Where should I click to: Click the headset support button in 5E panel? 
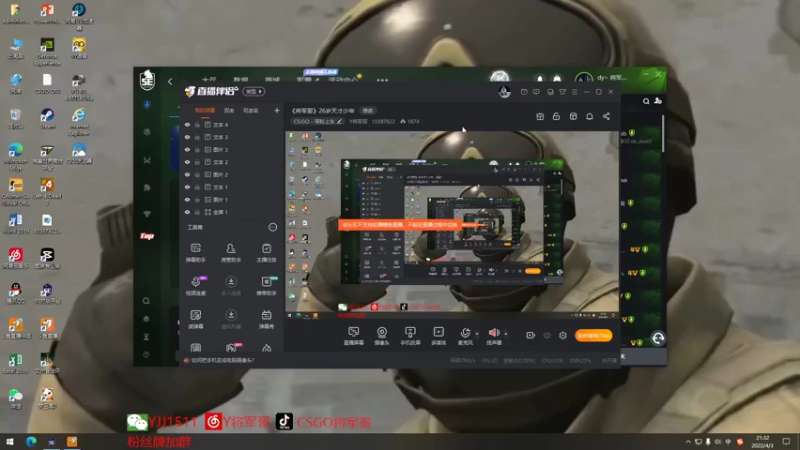point(658,338)
